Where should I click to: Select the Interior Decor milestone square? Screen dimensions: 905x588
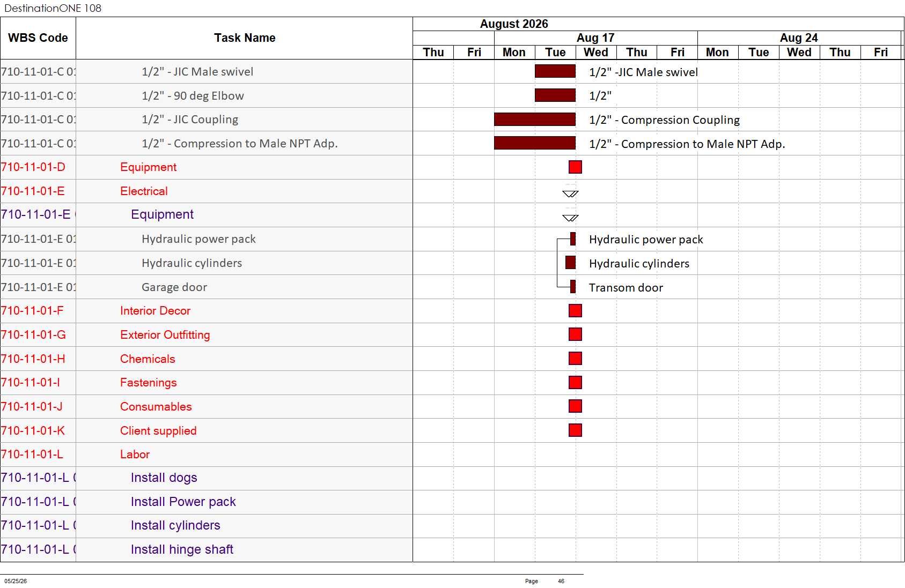(x=575, y=311)
